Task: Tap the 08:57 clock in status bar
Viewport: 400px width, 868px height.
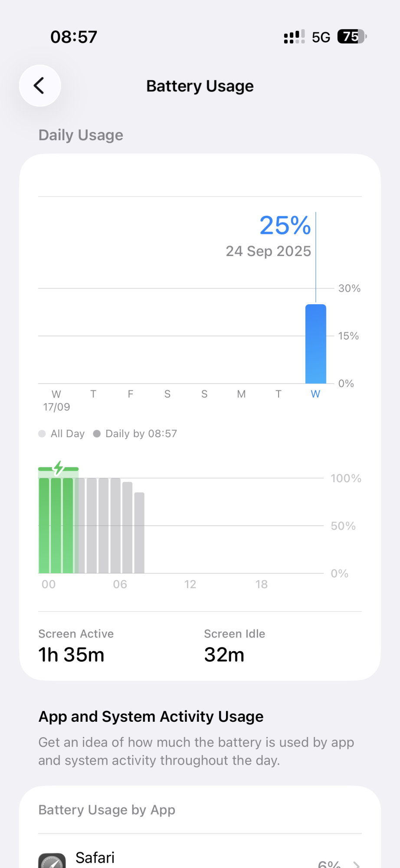Action: click(74, 37)
